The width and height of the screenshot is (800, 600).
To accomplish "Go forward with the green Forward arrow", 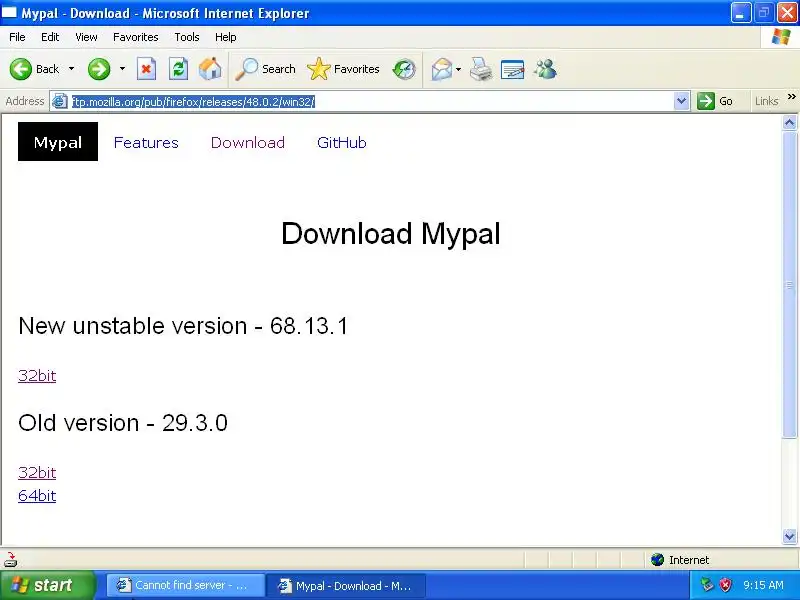I will (x=99, y=69).
